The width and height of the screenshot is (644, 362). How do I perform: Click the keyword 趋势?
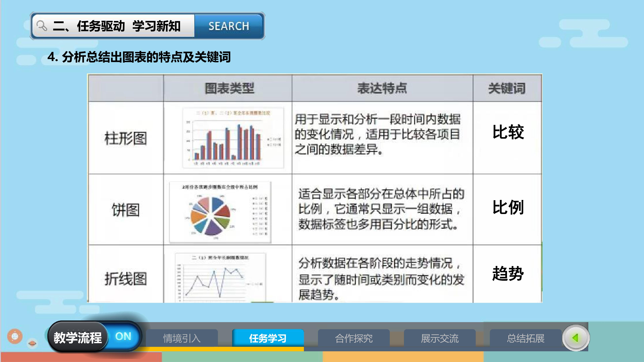[508, 274]
